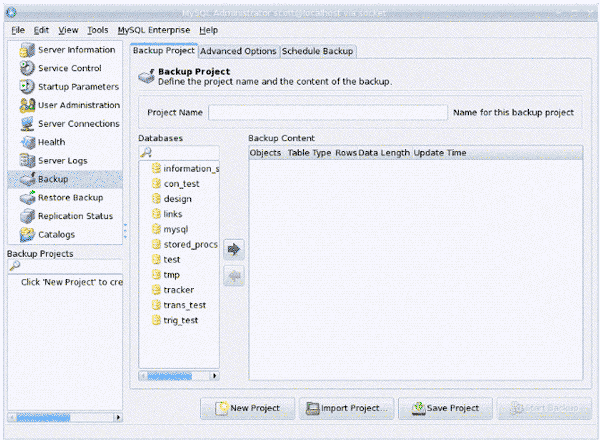The height and width of the screenshot is (440, 600).
Task: Click the Backup Projects search magnifier icon
Action: tap(15, 266)
